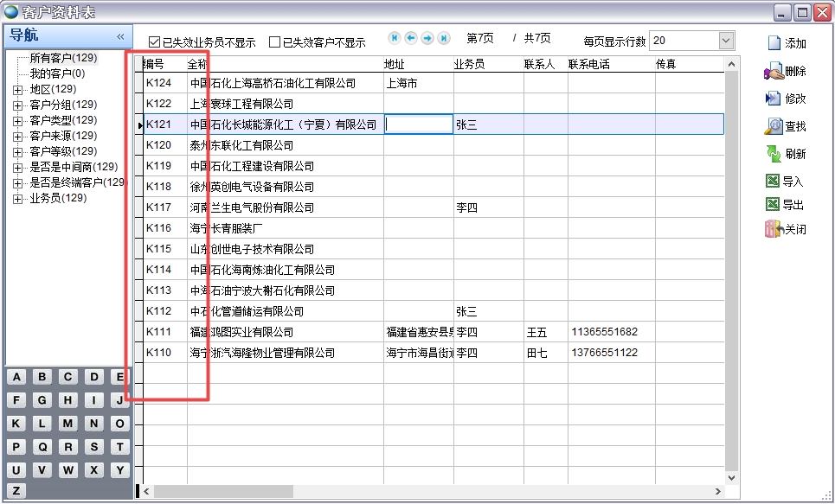Uncheck 已失效业务员不显示 checkbox
Image resolution: width=835 pixels, height=504 pixels.
[155, 41]
